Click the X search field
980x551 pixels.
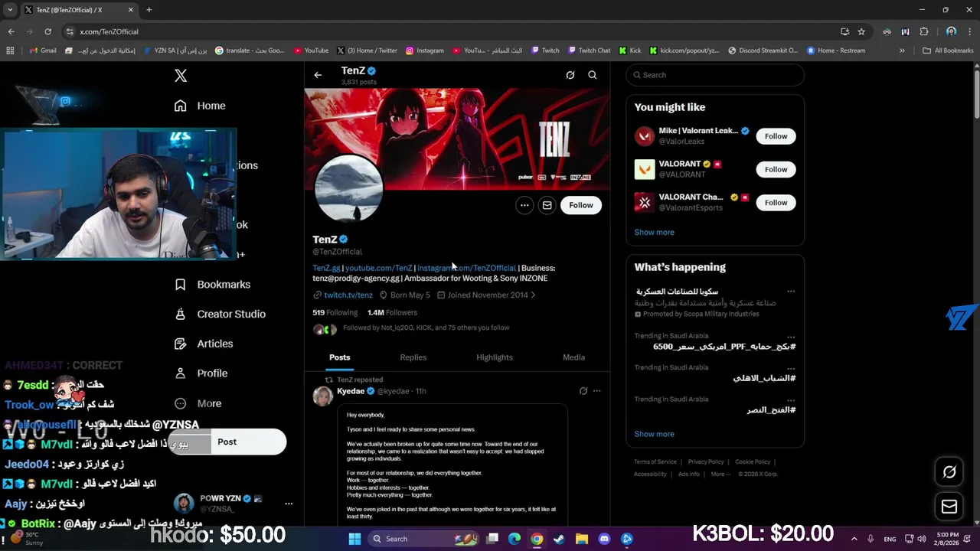tap(715, 75)
